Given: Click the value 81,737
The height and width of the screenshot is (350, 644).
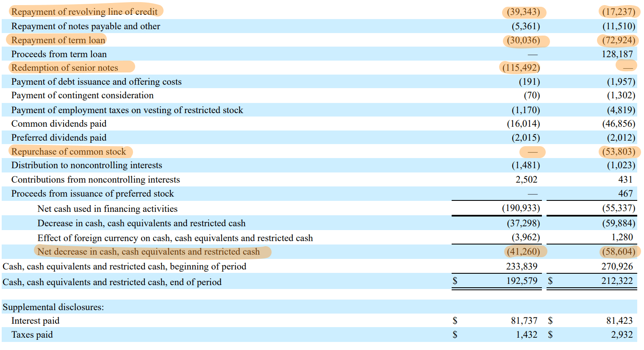Looking at the screenshot, I should coord(524,321).
